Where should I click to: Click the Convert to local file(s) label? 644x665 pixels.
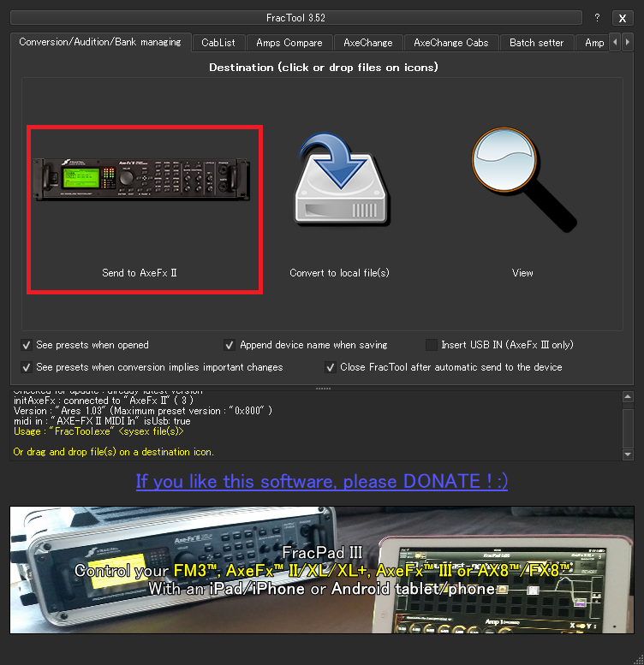click(x=339, y=273)
